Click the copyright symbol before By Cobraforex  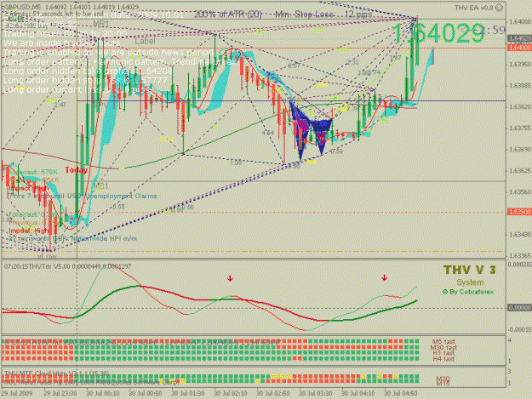pos(445,292)
